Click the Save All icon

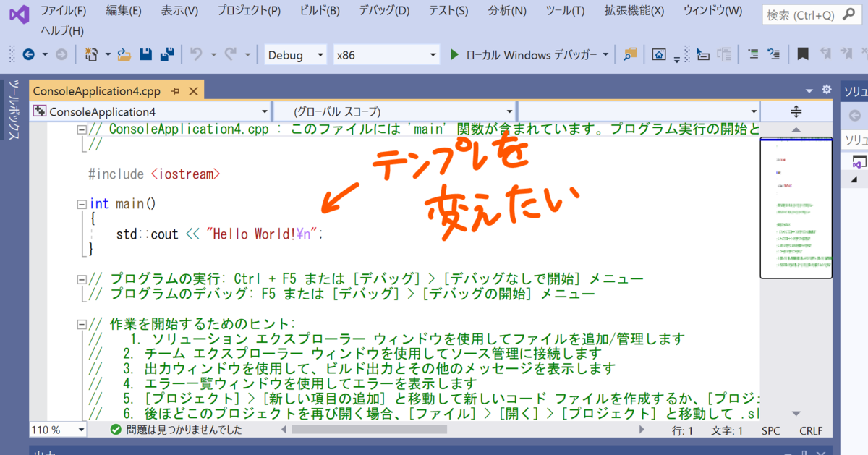coord(168,54)
